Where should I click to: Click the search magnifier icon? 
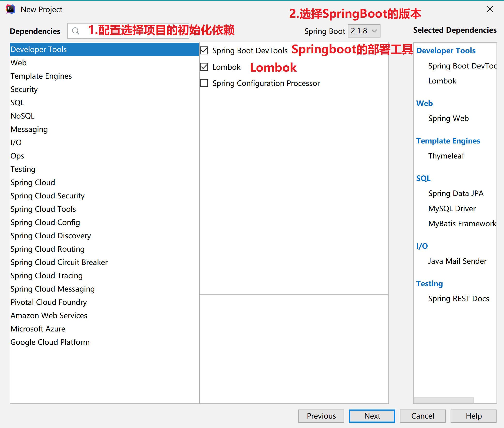click(x=76, y=31)
